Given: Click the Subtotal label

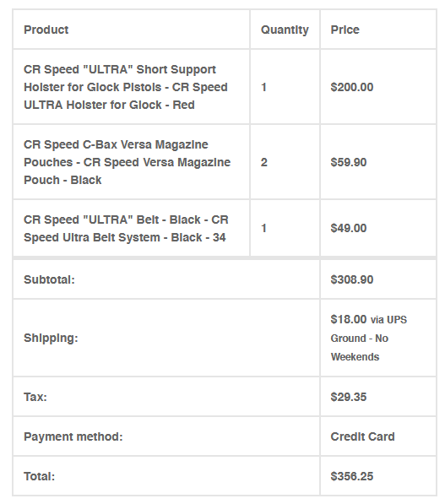Looking at the screenshot, I should (49, 279).
